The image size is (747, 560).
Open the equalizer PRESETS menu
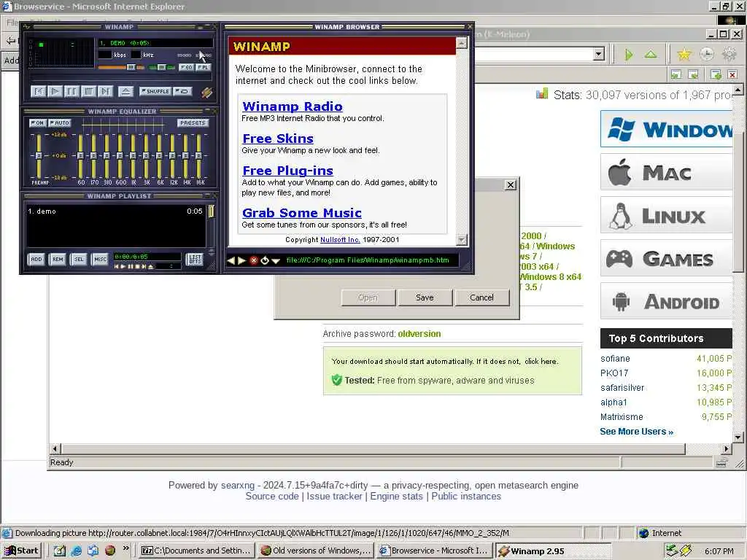193,122
